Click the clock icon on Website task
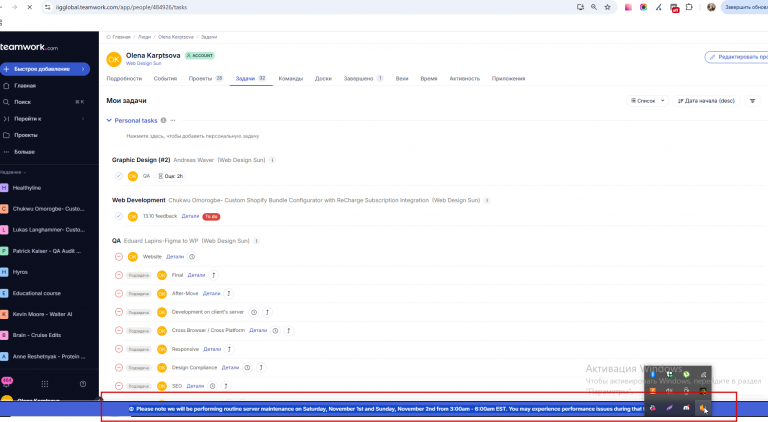768x422 pixels. point(192,257)
